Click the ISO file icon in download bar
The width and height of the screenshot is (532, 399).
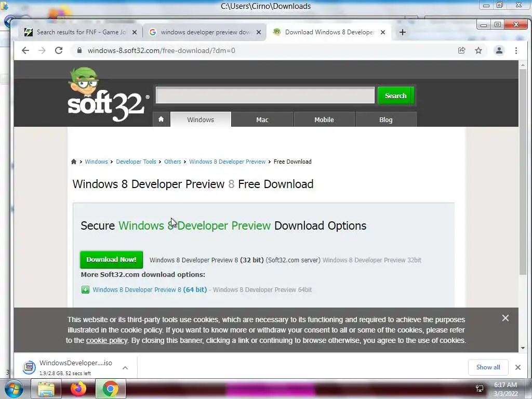29,367
